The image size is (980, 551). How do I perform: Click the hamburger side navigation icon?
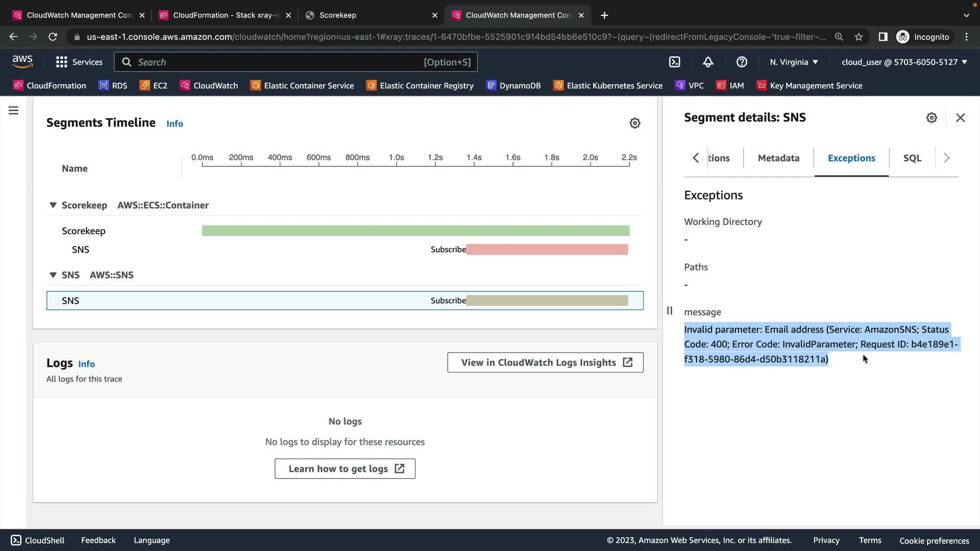(x=14, y=111)
